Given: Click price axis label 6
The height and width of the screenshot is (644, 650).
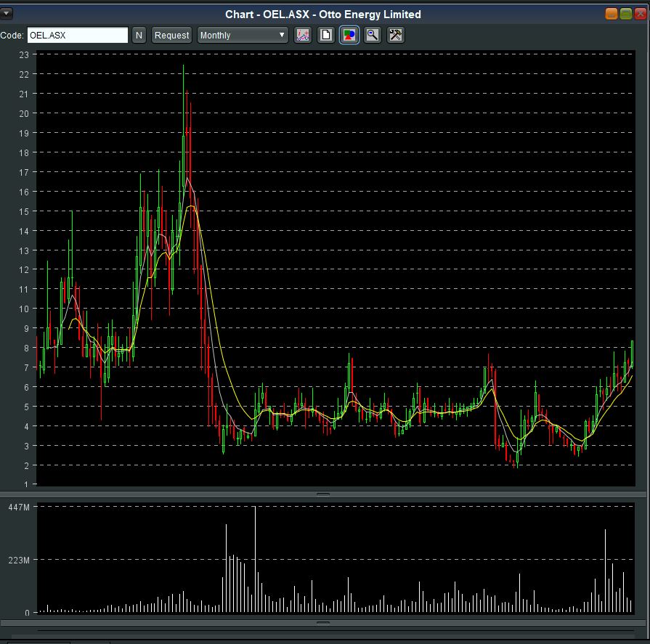Looking at the screenshot, I should (x=27, y=388).
